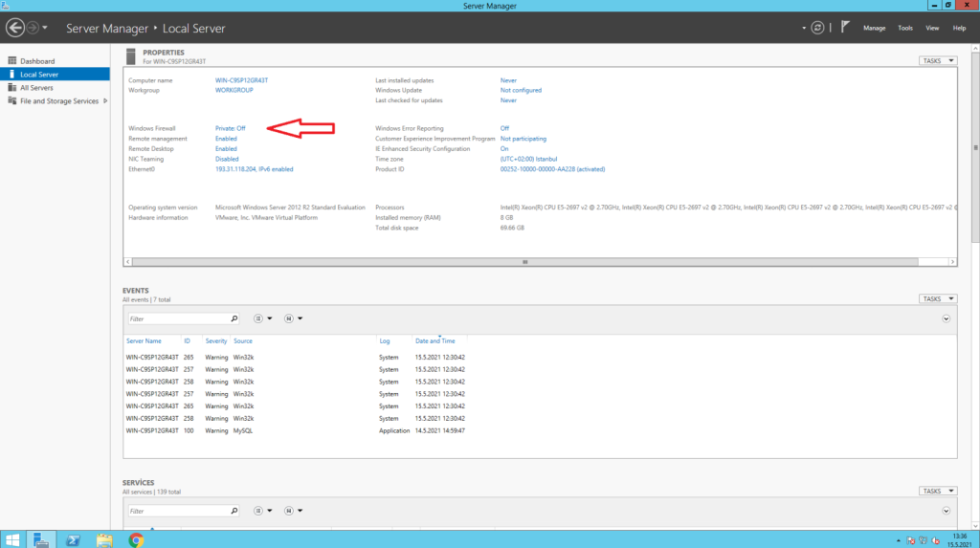The width and height of the screenshot is (980, 548).
Task: Click the Events filter input field
Action: pyautogui.click(x=179, y=318)
